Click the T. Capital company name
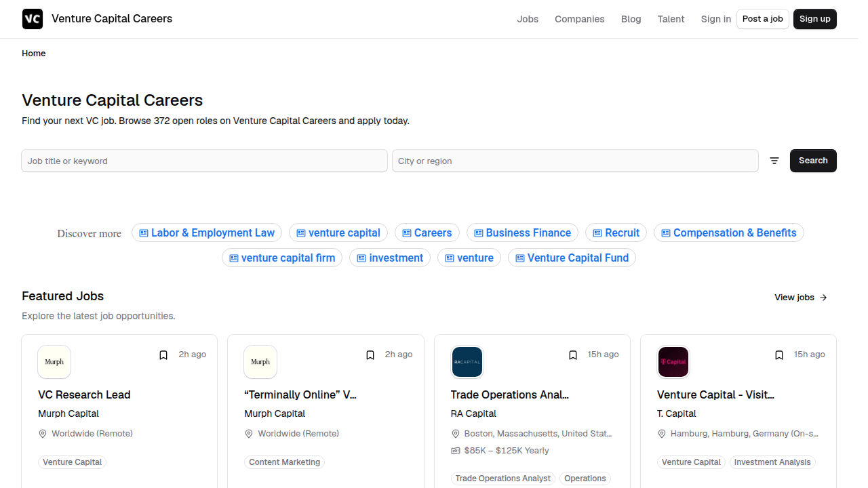This screenshot has height=488, width=868. [677, 413]
